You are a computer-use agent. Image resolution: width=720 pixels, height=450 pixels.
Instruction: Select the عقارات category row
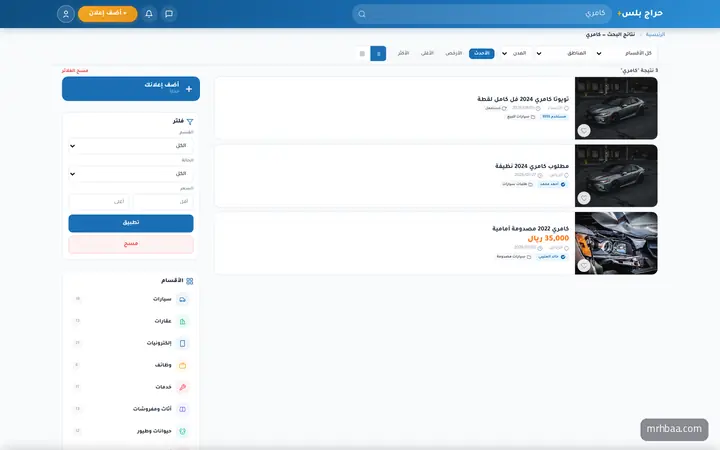pos(131,321)
